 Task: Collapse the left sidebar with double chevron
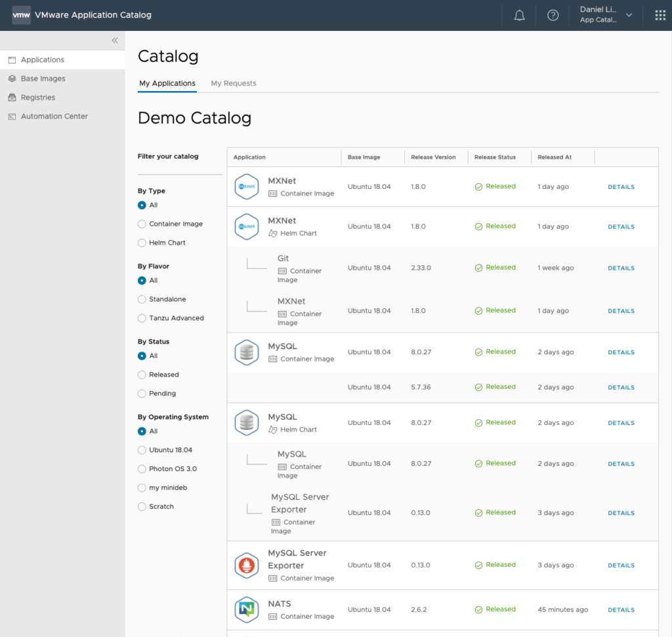point(115,41)
